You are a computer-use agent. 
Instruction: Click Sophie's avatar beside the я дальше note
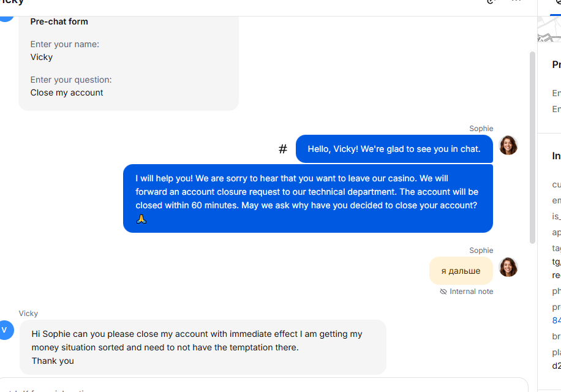click(508, 267)
